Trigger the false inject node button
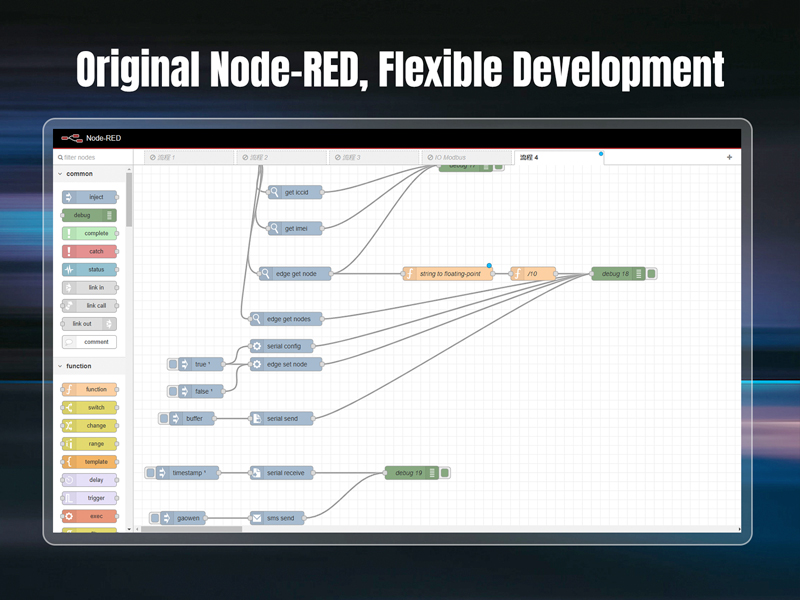The height and width of the screenshot is (600, 800). pos(173,391)
